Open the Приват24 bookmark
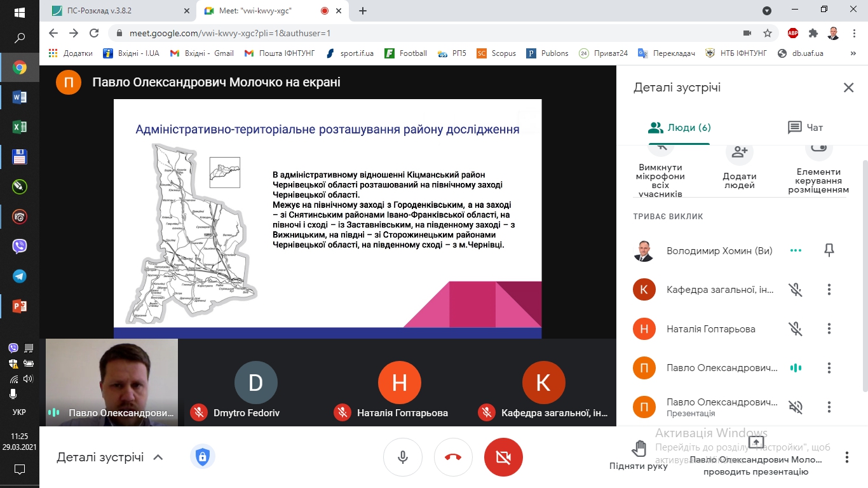This screenshot has height=488, width=868. 603,53
